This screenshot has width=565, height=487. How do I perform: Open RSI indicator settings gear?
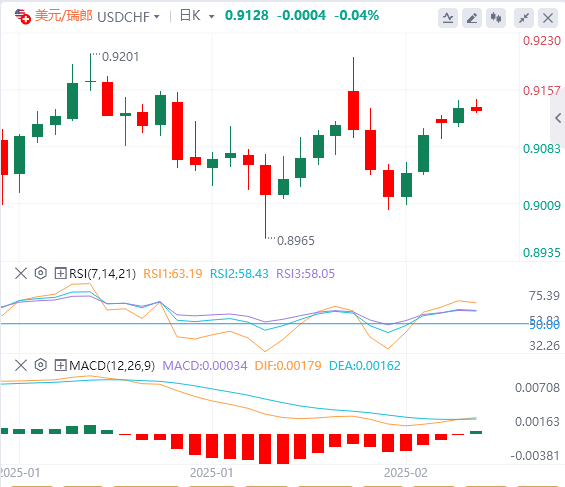tap(41, 273)
